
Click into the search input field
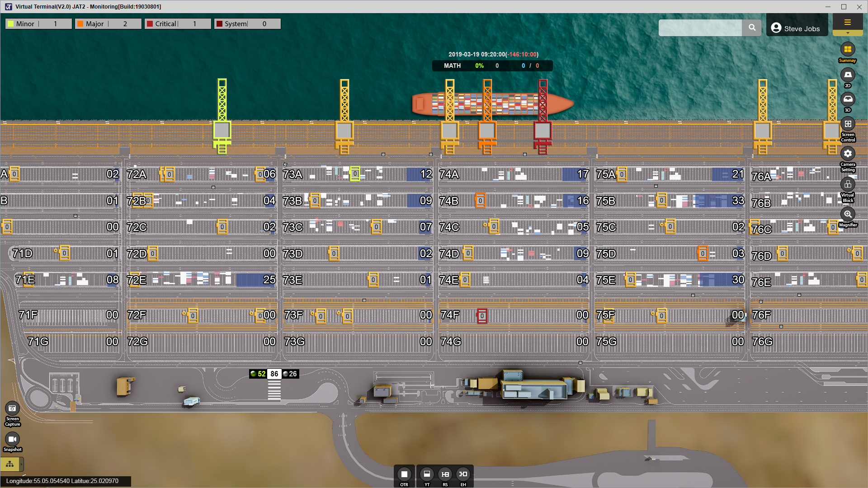click(x=700, y=28)
